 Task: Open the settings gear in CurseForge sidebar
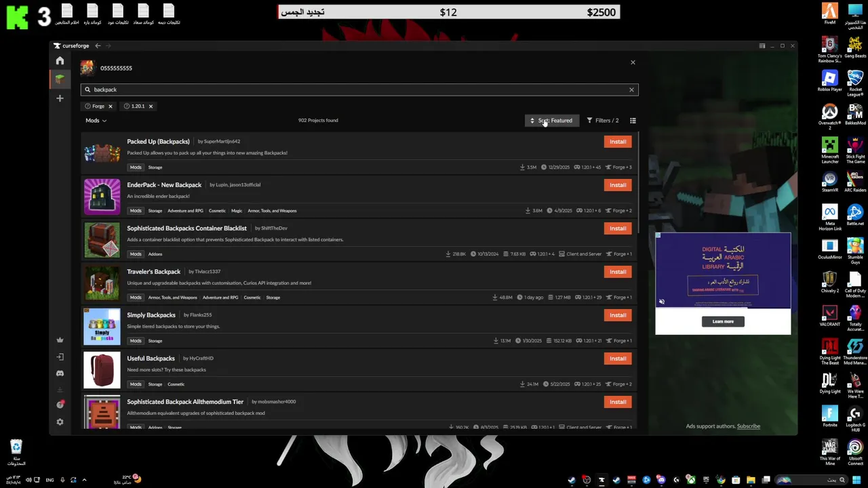point(60,422)
